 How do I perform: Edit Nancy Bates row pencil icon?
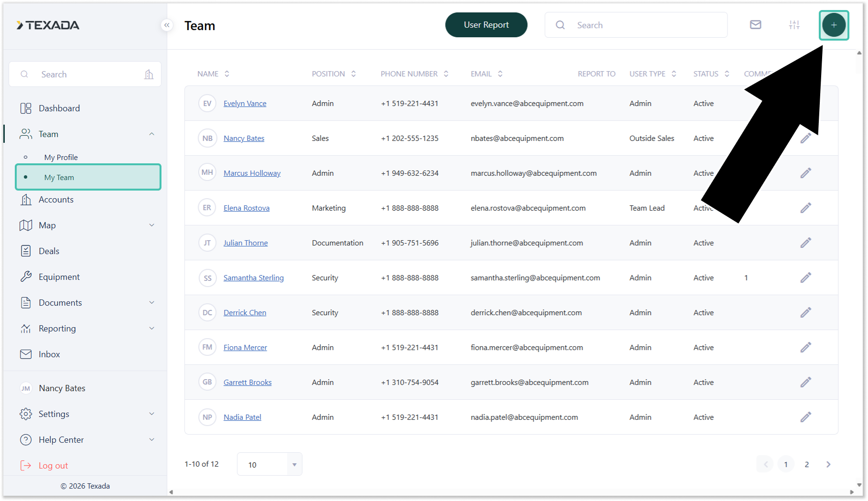(805, 138)
